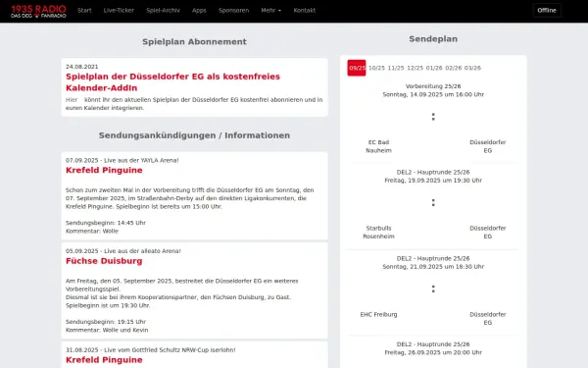Screen dimensions: 588x368
Task: Click the Offline status button
Action: (547, 11)
